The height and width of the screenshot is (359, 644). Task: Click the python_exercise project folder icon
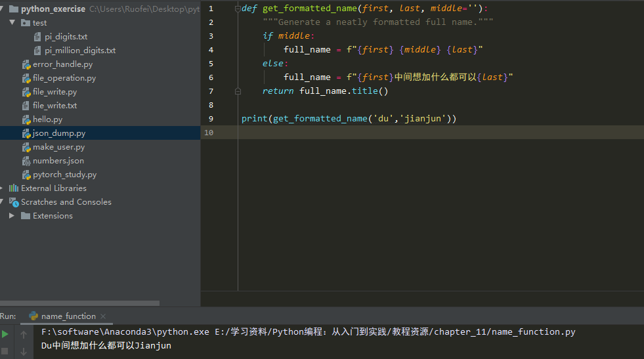tap(14, 9)
